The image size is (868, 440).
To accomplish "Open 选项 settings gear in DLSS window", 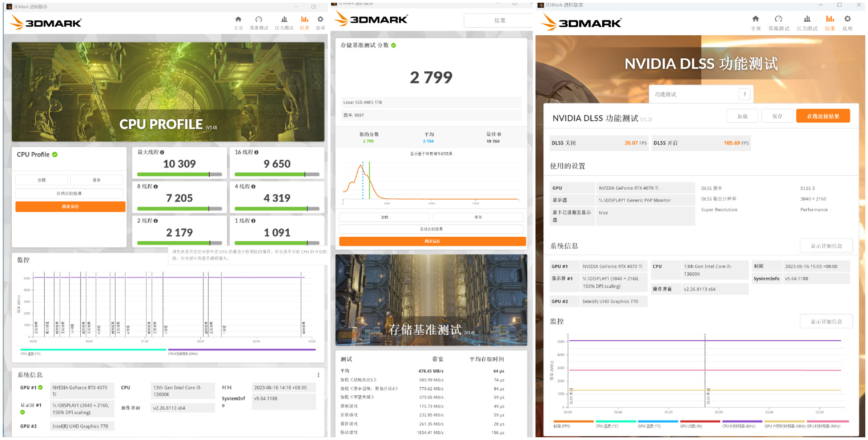I will pyautogui.click(x=848, y=19).
